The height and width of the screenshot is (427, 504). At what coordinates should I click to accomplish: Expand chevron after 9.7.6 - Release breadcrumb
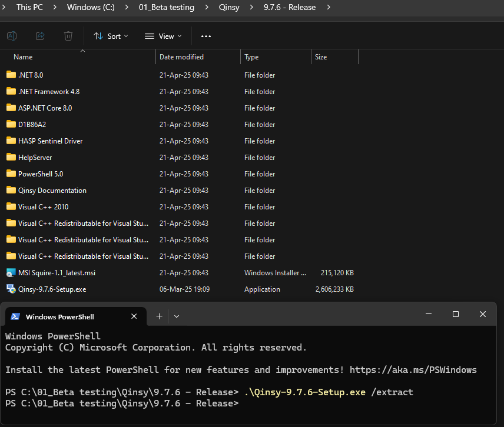pos(328,7)
